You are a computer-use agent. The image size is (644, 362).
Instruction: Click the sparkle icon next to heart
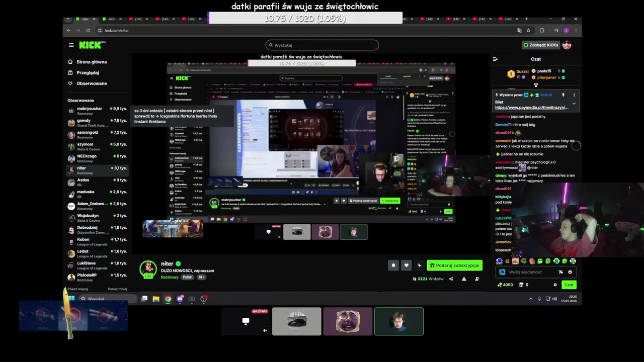[419, 265]
